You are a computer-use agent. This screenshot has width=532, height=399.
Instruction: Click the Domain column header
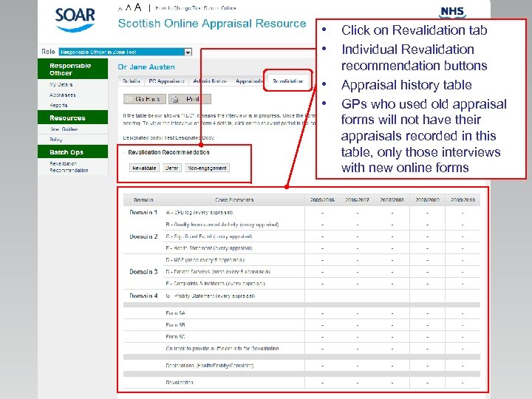pos(143,199)
